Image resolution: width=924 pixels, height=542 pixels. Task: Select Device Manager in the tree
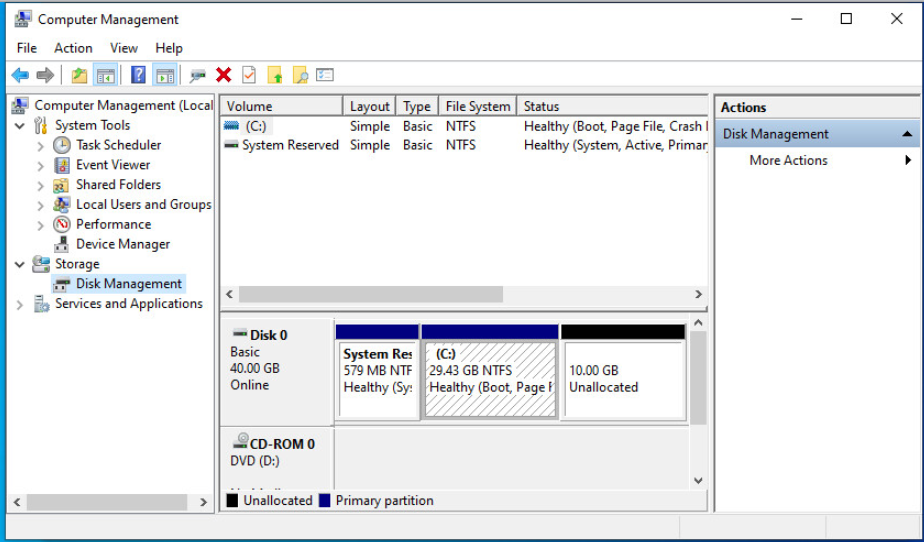(122, 244)
